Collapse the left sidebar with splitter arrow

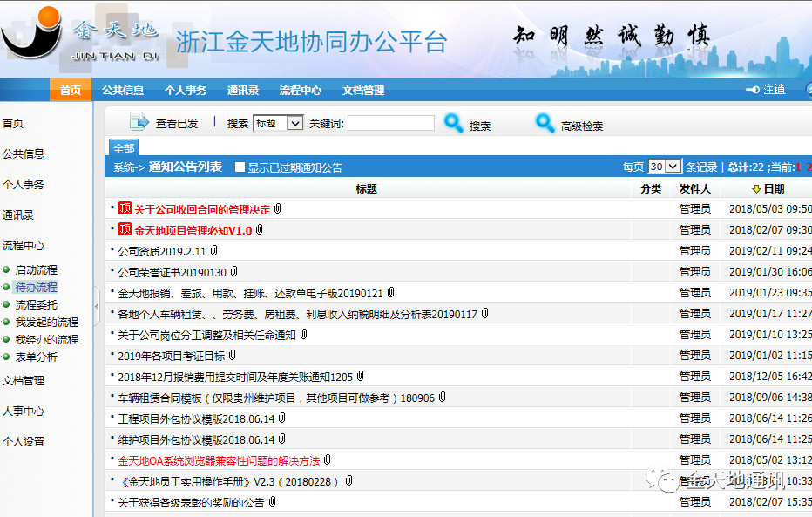click(x=97, y=306)
